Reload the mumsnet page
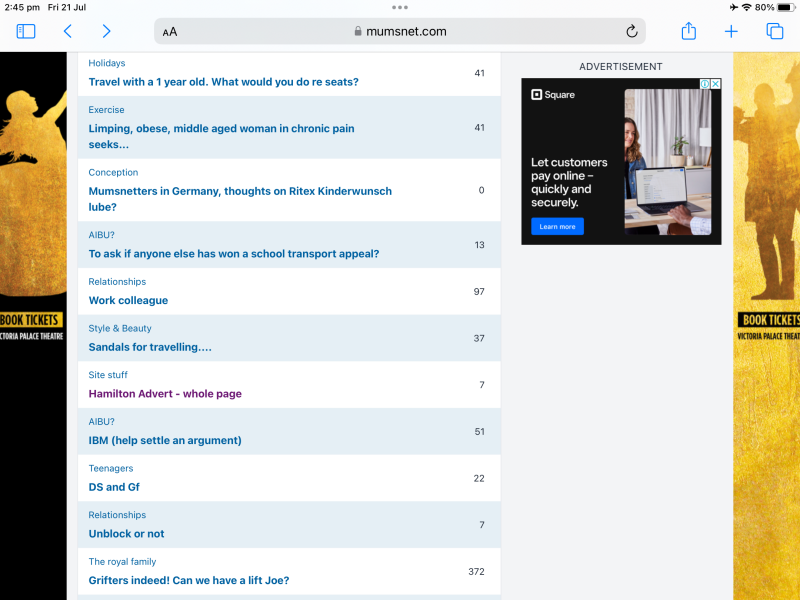This screenshot has width=800, height=600. [631, 31]
